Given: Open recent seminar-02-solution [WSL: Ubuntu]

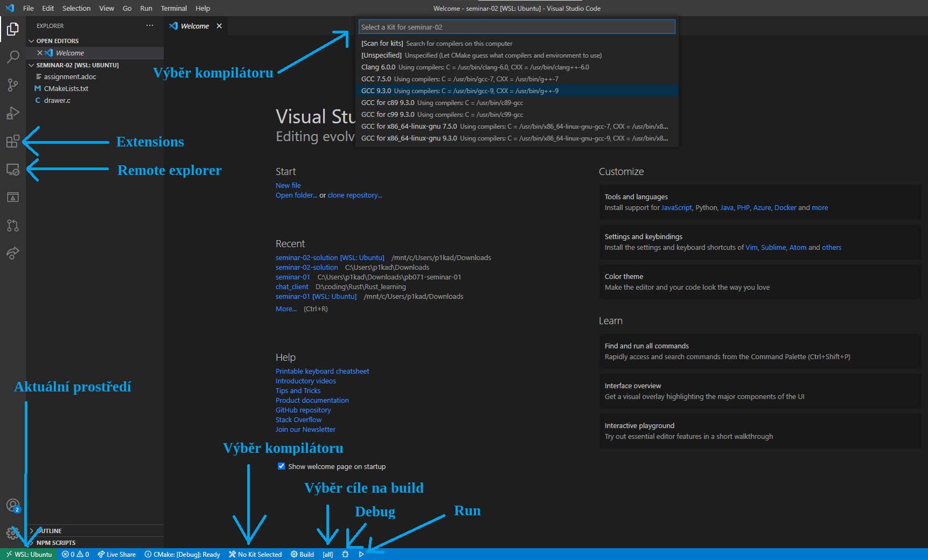Looking at the screenshot, I should click(330, 257).
